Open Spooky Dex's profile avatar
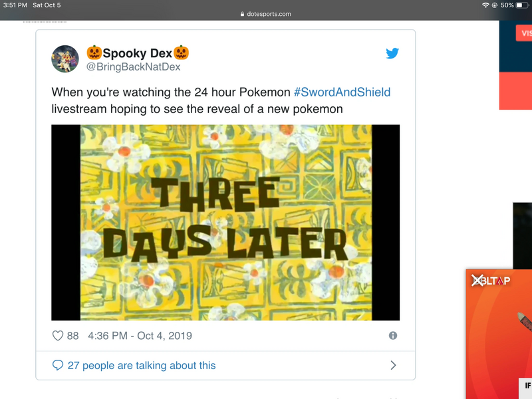Screen dimensions: 532x399 (65, 59)
